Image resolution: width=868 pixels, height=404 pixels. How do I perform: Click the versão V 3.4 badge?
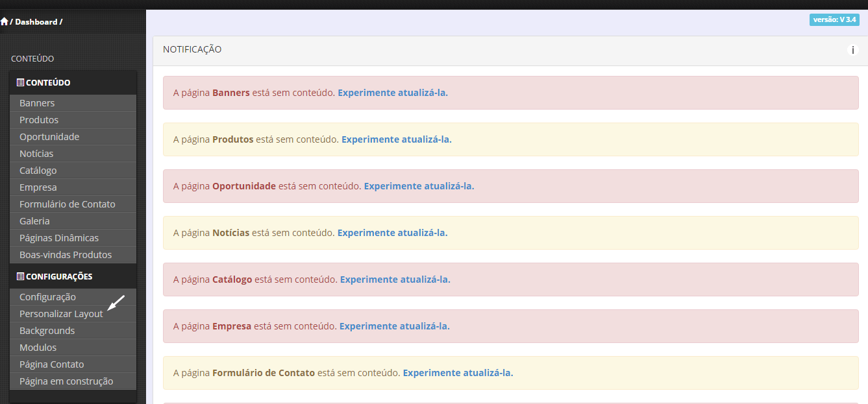(x=834, y=19)
